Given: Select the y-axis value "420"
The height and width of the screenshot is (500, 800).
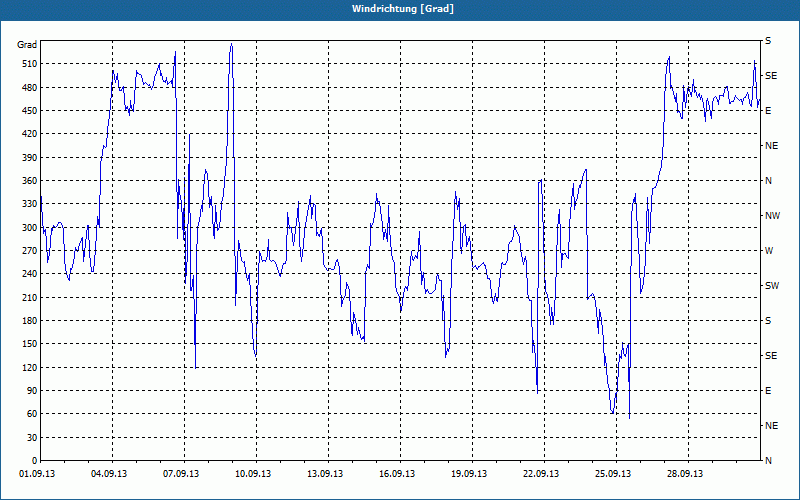Looking at the screenshot, I should pos(30,134).
